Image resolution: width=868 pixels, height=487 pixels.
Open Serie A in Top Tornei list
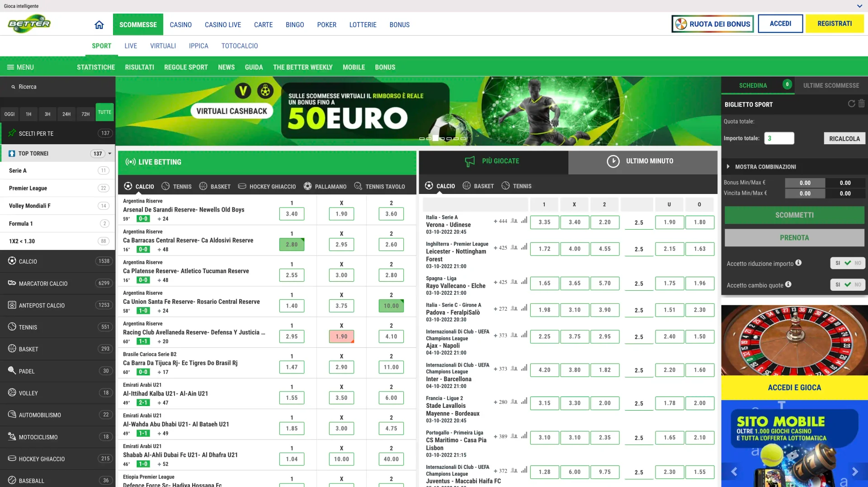tap(57, 170)
